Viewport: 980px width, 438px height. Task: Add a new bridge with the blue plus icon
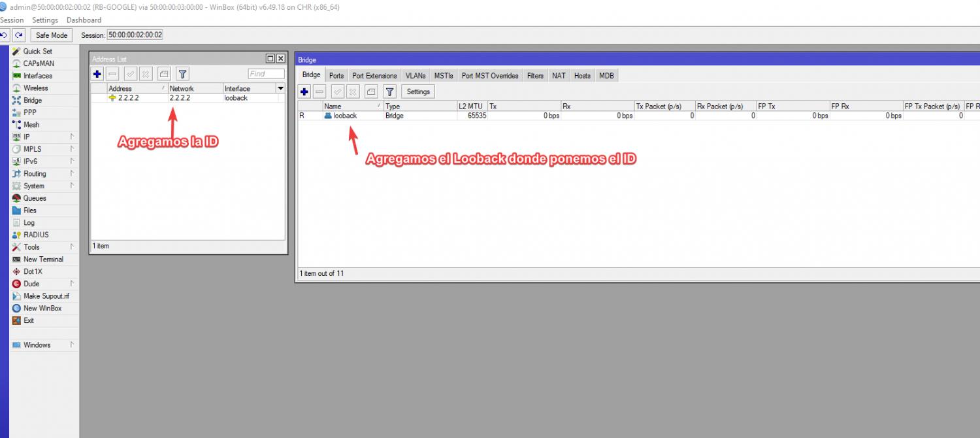[303, 92]
